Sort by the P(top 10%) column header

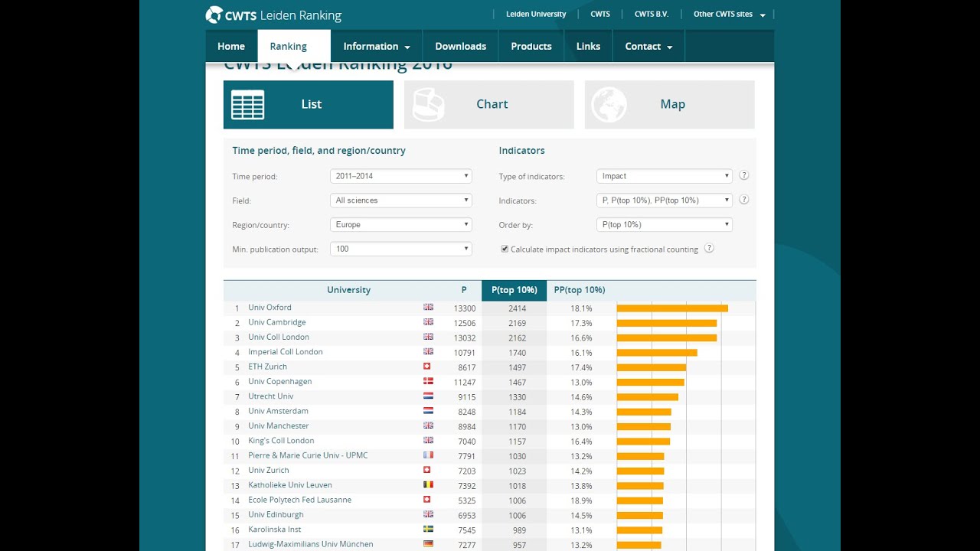pos(514,290)
